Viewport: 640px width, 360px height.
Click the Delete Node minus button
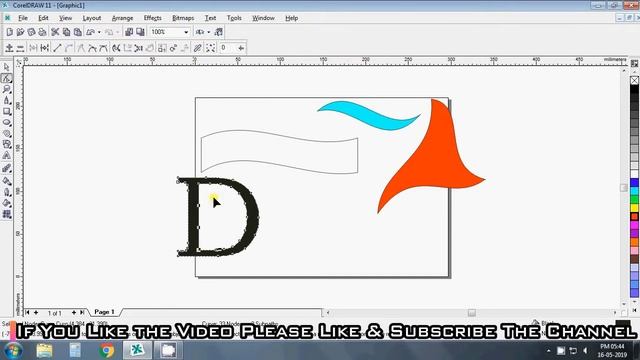pos(20,48)
